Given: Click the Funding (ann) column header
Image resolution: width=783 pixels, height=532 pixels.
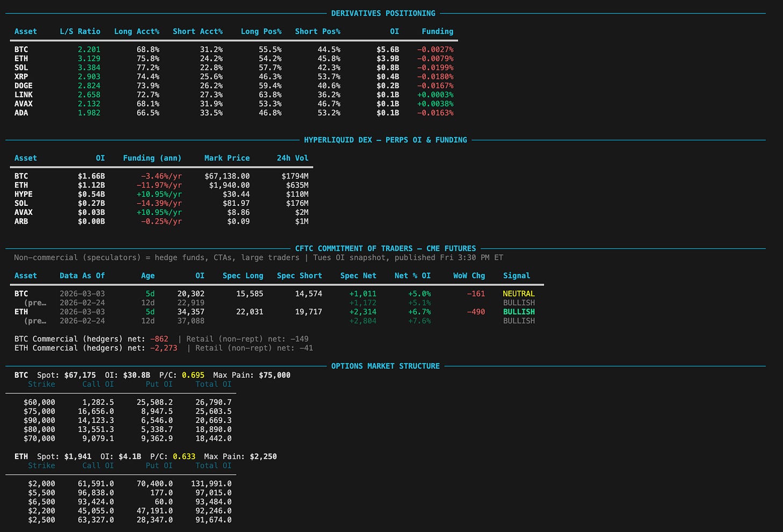Looking at the screenshot, I should tap(152, 158).
